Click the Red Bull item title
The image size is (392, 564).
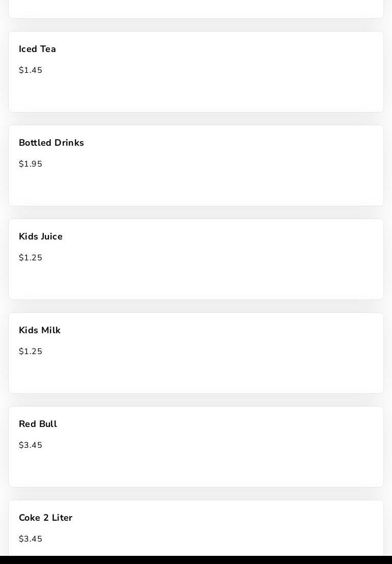[38, 424]
